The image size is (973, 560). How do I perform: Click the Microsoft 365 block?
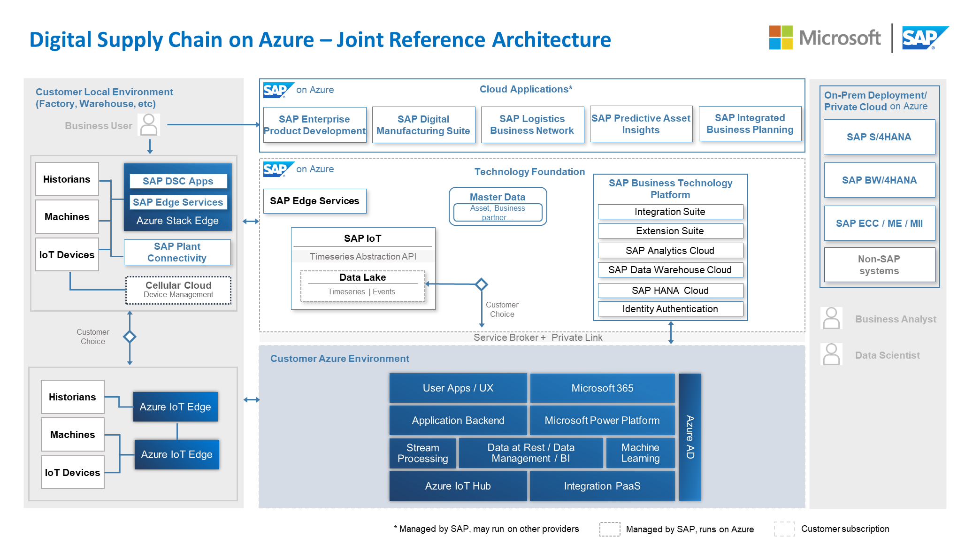[x=602, y=388]
